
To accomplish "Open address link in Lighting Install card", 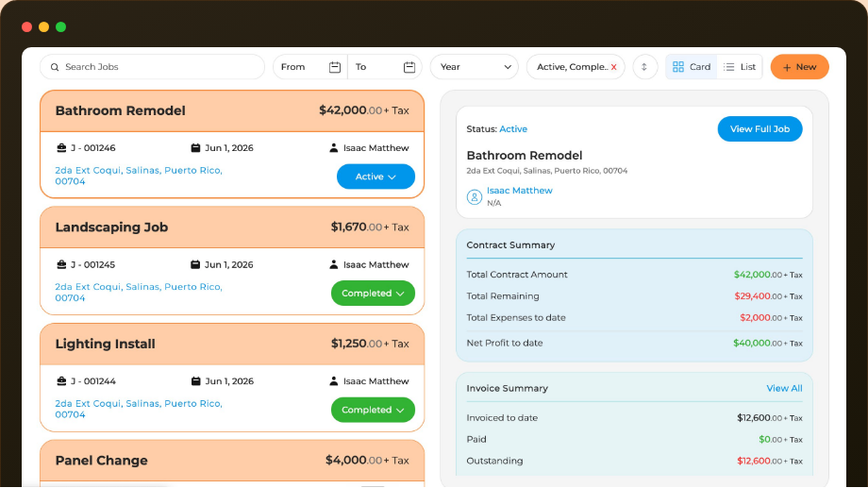I will click(x=139, y=409).
